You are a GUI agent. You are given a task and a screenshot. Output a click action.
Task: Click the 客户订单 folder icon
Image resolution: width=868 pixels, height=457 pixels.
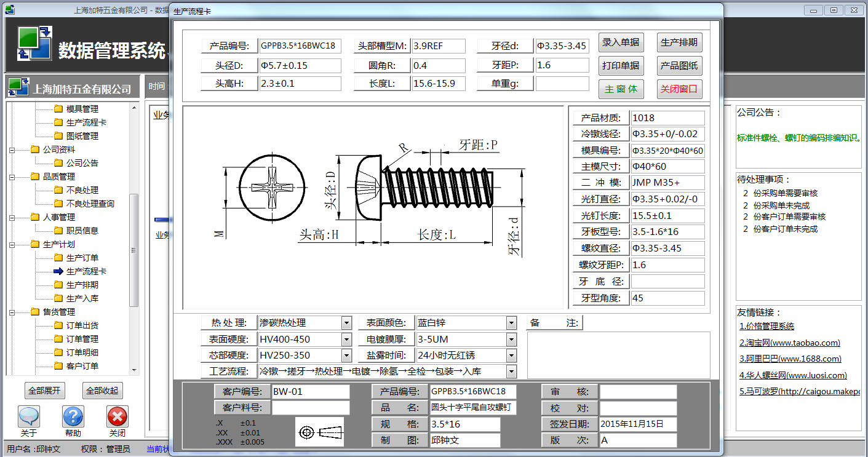click(58, 366)
